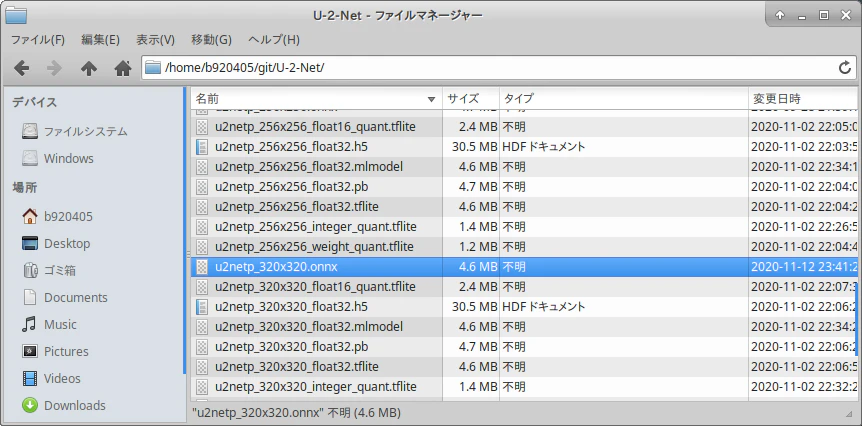Select u2netp_320x320_float32.tflite
This screenshot has width=862, height=426.
click(x=296, y=367)
